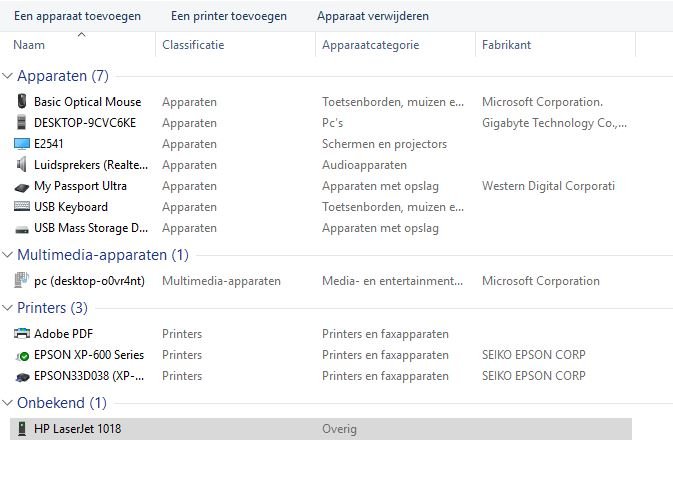This screenshot has width=673, height=482.
Task: Select the EPSON33D038 printer icon
Action: pyautogui.click(x=22, y=376)
